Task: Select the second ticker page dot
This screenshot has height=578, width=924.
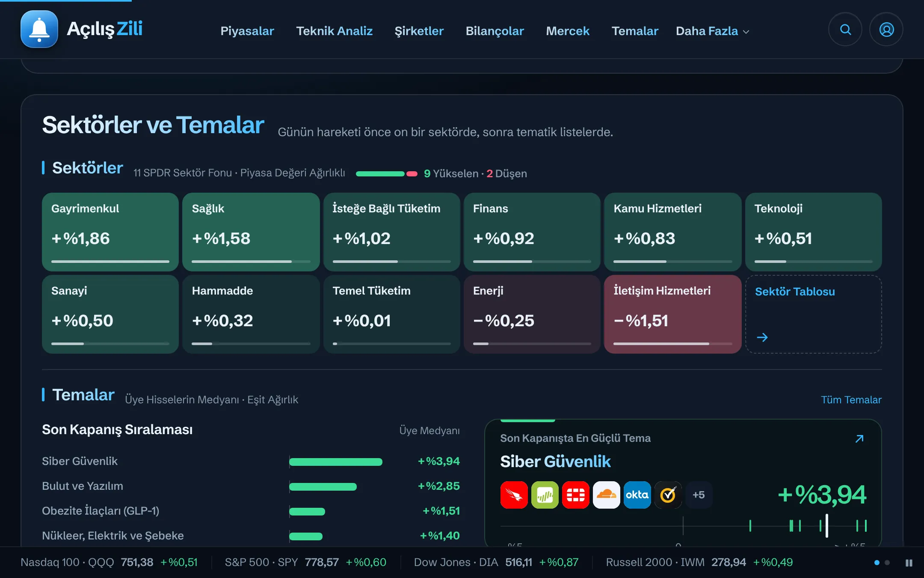Action: pos(887,563)
